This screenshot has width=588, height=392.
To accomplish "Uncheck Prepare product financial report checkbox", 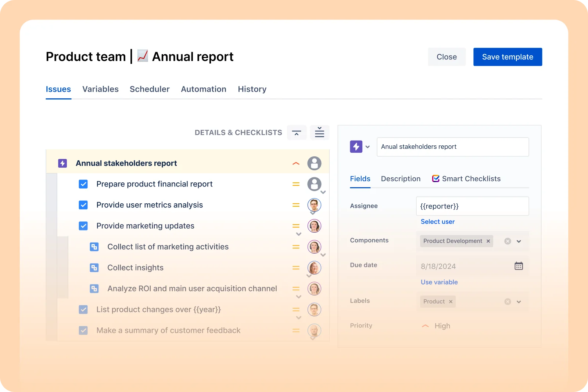I will 83,184.
